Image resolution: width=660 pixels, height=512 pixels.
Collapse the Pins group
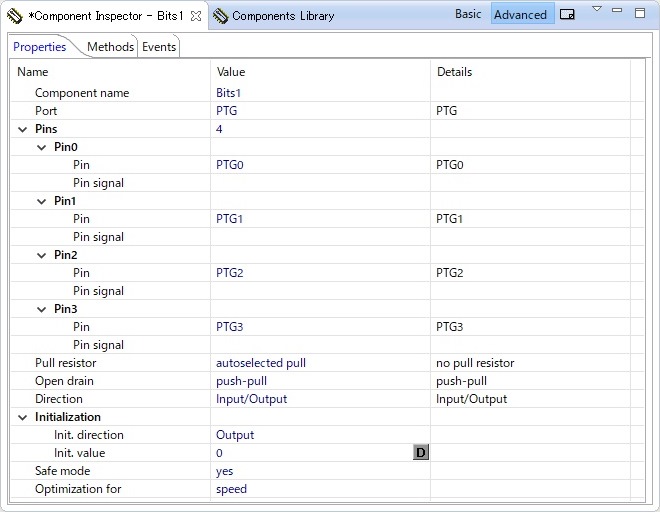(x=23, y=129)
